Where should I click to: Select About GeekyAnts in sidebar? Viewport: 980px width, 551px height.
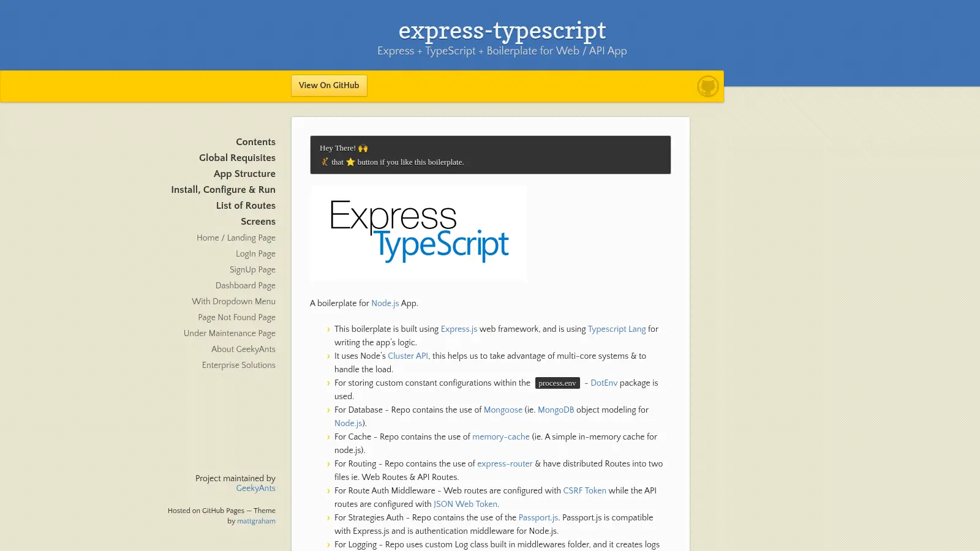click(243, 350)
